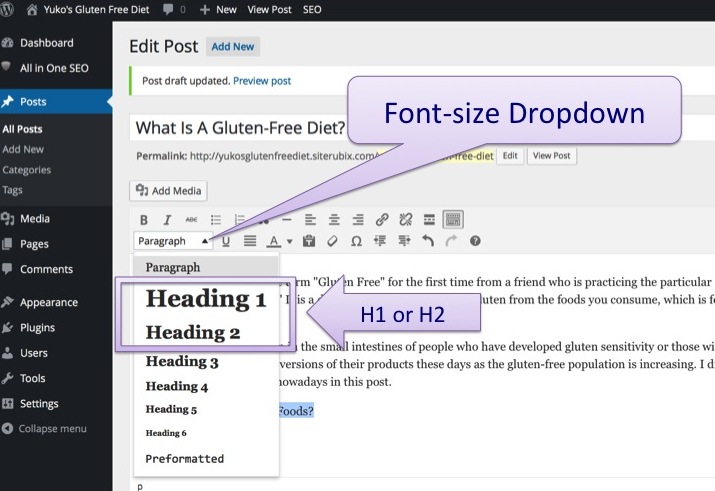Screen dimensions: 715x491
Task: Toggle bulleted list formatting
Action: click(216, 220)
